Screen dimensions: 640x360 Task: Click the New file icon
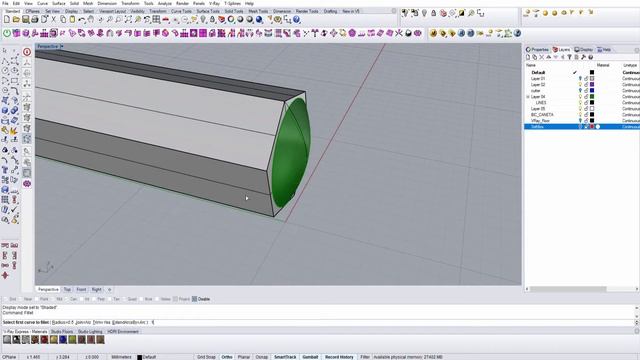click(7, 20)
